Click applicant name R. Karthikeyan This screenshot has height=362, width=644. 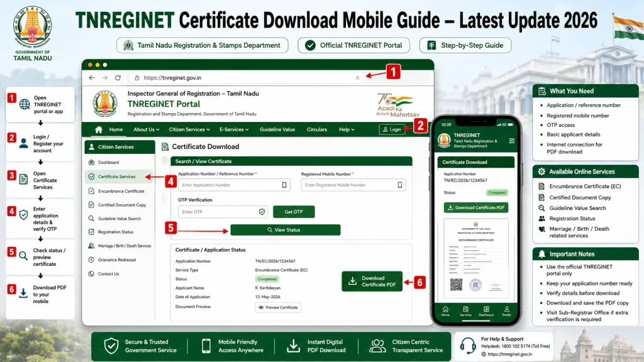pyautogui.click(x=268, y=288)
